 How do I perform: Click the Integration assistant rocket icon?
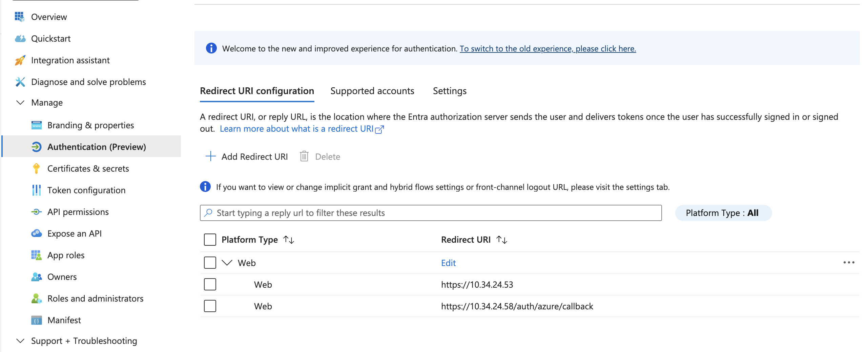click(20, 60)
